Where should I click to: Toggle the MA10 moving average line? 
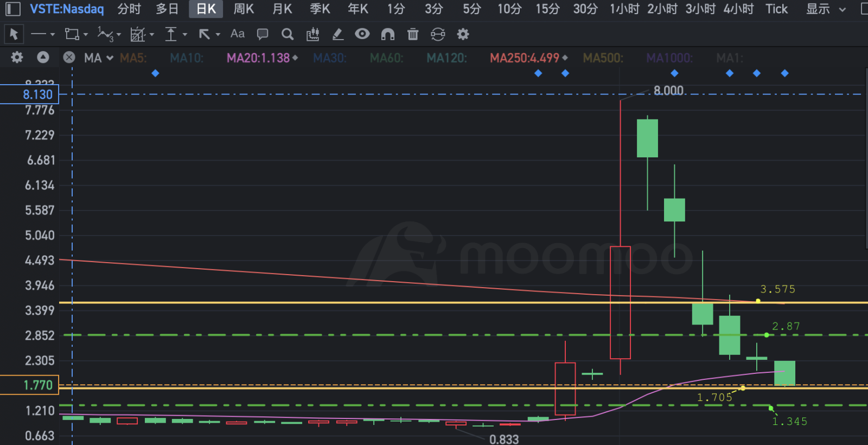pyautogui.click(x=187, y=58)
